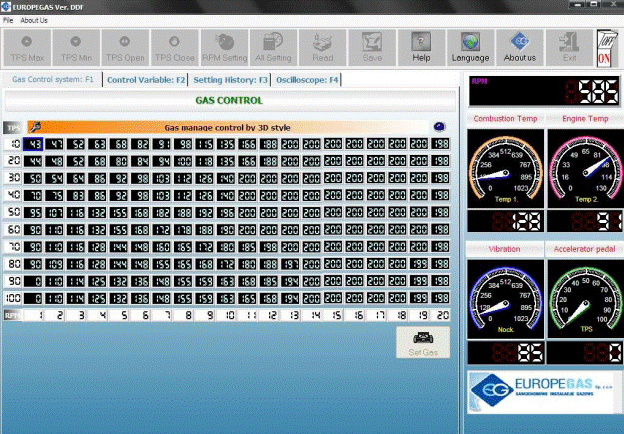Open the Language settings

pyautogui.click(x=470, y=46)
